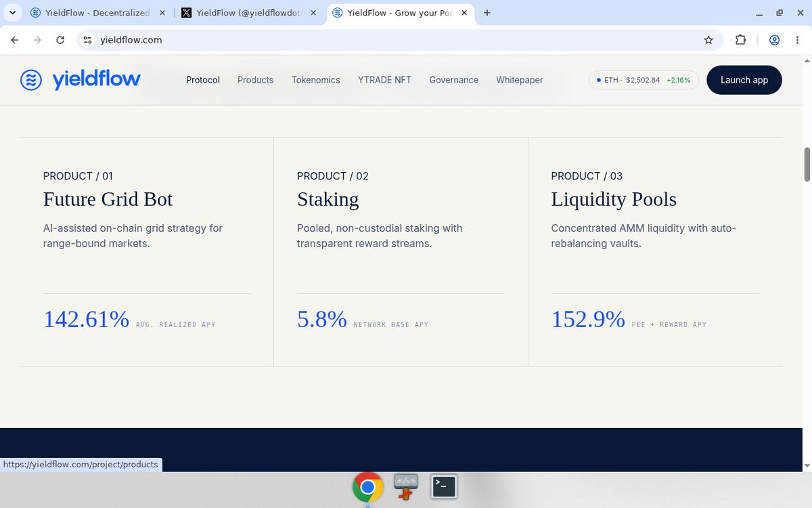Open Chrome three-dot menu
This screenshot has width=812, height=508.
[x=796, y=40]
